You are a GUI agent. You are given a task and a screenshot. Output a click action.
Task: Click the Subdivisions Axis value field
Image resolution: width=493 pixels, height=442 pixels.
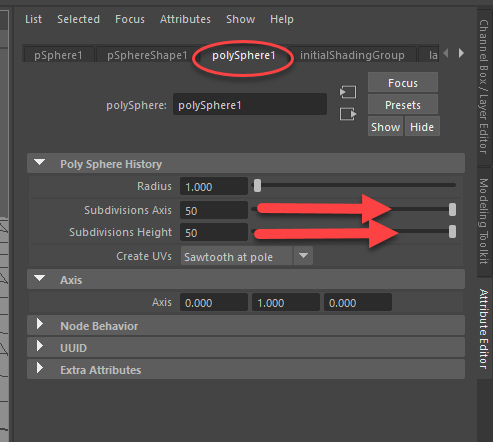214,210
